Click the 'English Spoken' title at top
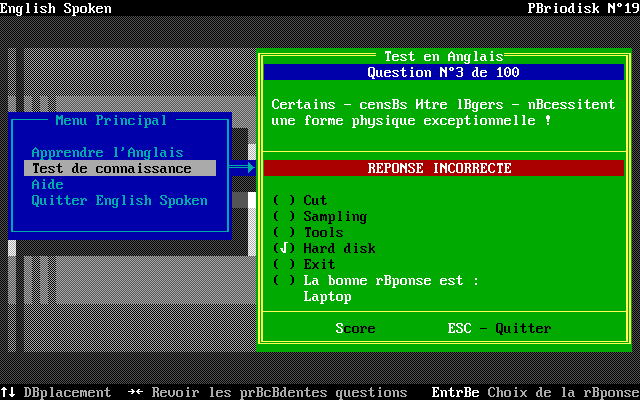 [56, 8]
